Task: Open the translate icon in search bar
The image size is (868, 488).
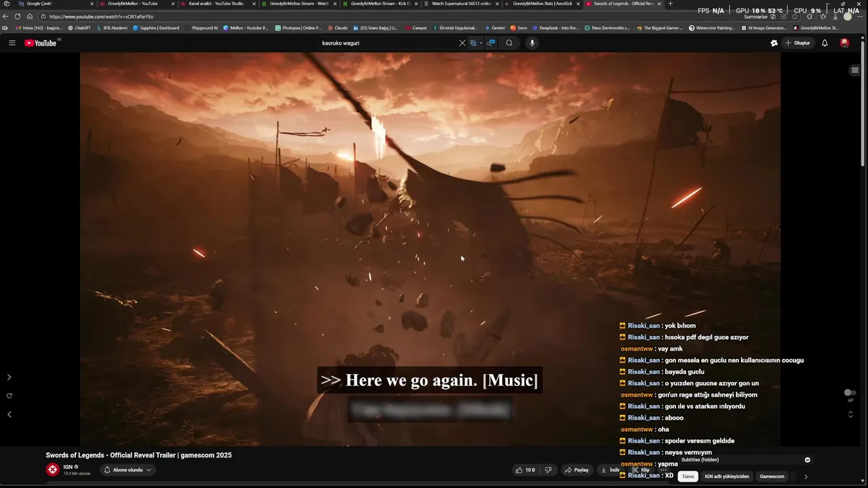Action: (474, 43)
